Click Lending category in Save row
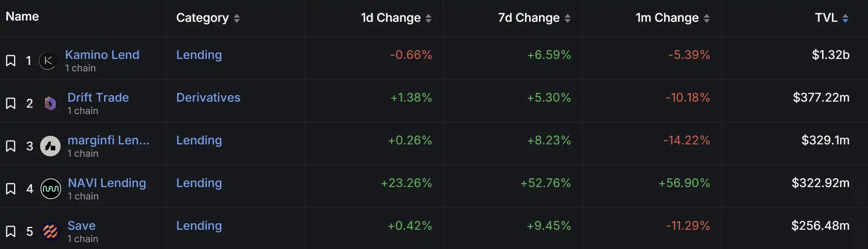 [199, 226]
